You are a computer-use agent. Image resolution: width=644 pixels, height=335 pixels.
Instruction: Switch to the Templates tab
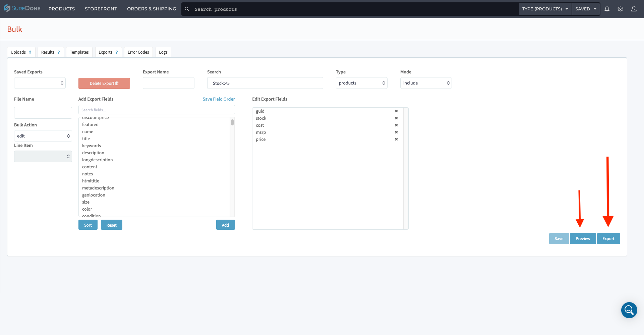[x=79, y=52]
